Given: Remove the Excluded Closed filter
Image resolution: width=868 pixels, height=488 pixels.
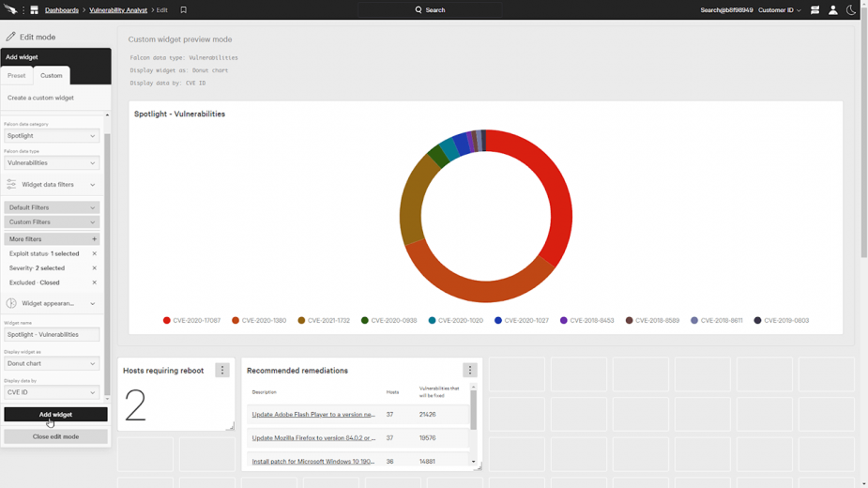Looking at the screenshot, I should (94, 282).
